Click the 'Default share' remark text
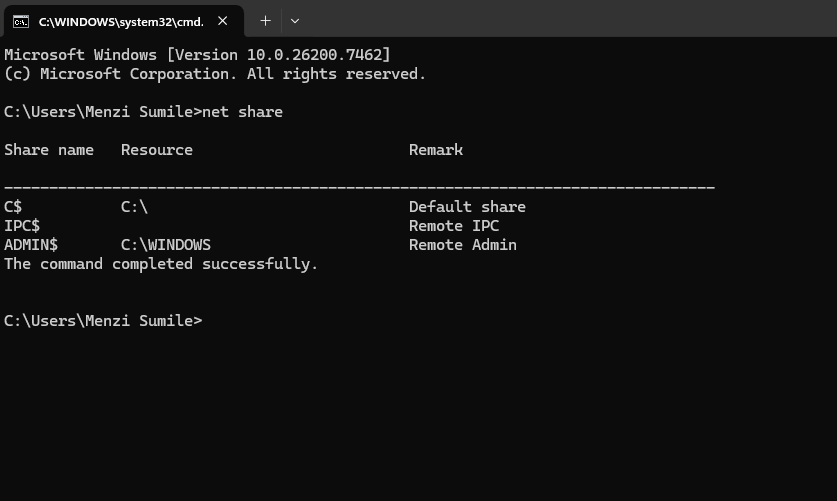Image resolution: width=837 pixels, height=501 pixels. 467,207
